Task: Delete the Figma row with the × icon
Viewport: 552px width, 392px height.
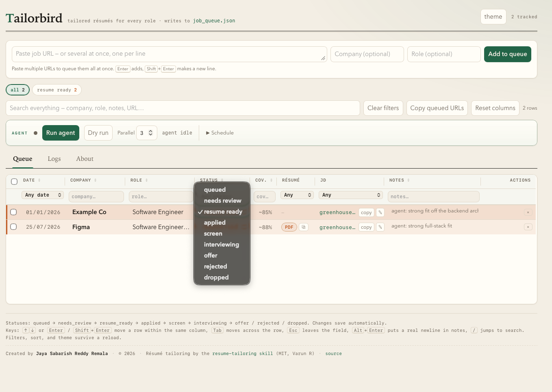Action: pos(528,227)
